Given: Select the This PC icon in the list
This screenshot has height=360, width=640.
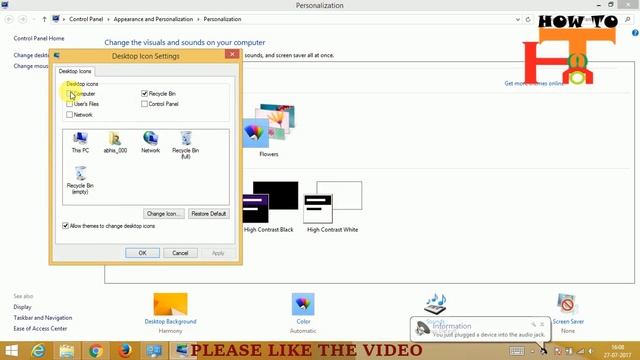Looking at the screenshot, I should point(80,142).
